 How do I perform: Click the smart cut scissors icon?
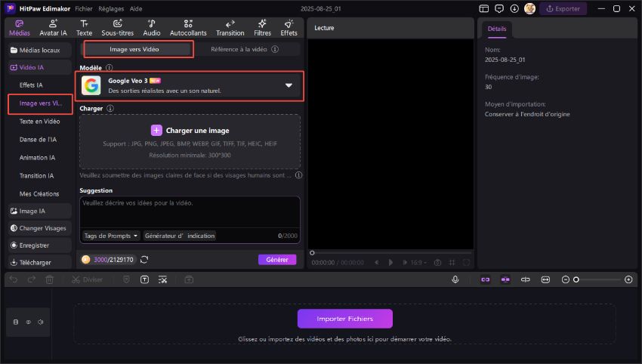[163, 279]
